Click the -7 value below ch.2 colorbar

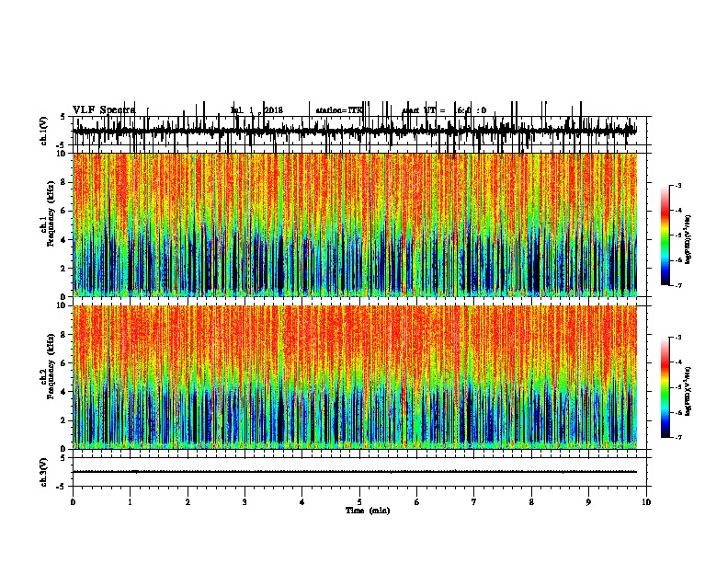pyautogui.click(x=677, y=437)
